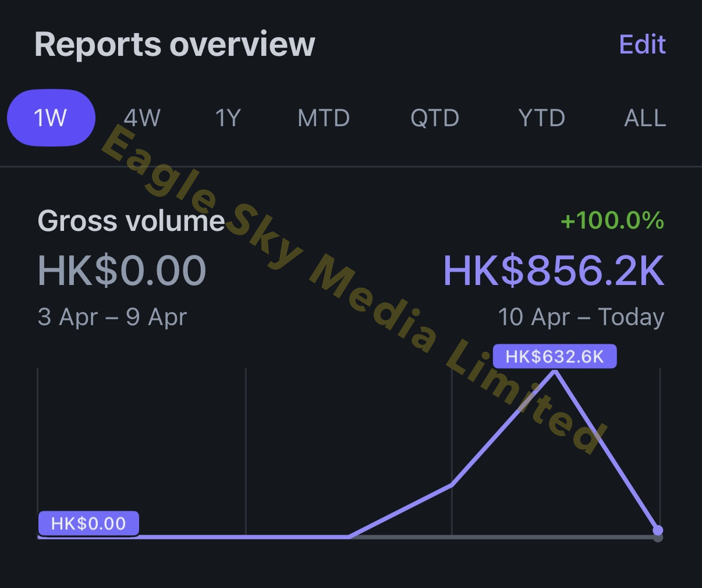Screen dimensions: 702x588
Task: Select the HK$856.2K current total
Action: point(554,270)
